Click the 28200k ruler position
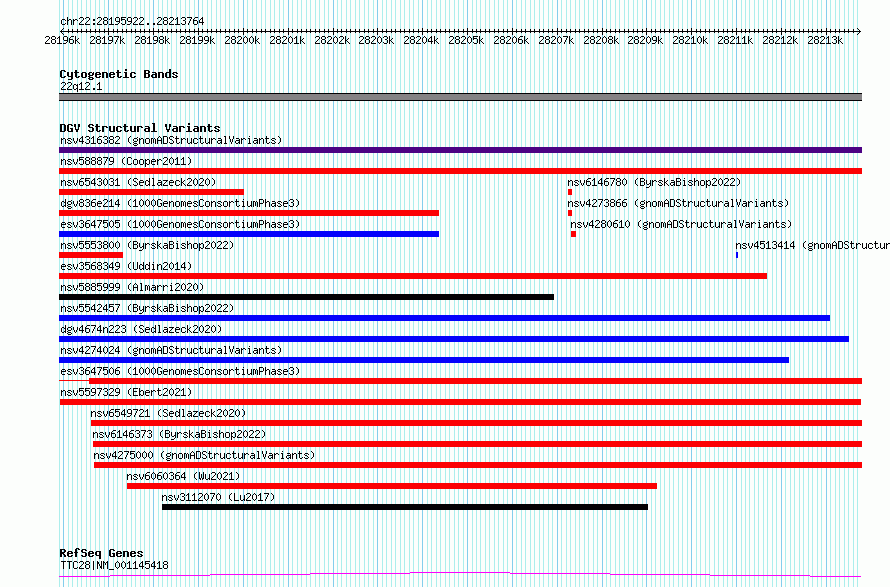 coord(242,40)
